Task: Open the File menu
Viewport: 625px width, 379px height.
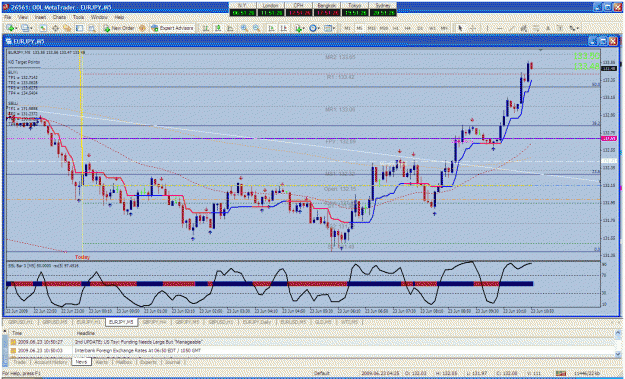Action: click(8, 18)
